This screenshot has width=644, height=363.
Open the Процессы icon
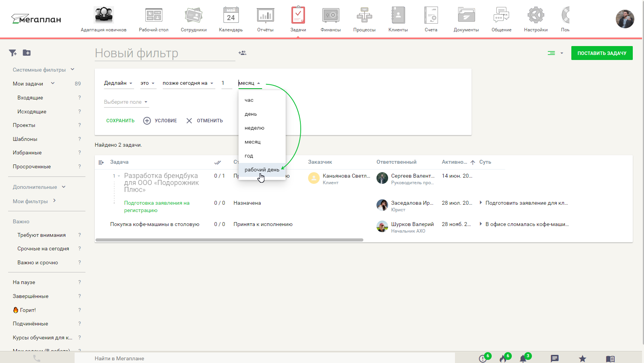(x=364, y=15)
